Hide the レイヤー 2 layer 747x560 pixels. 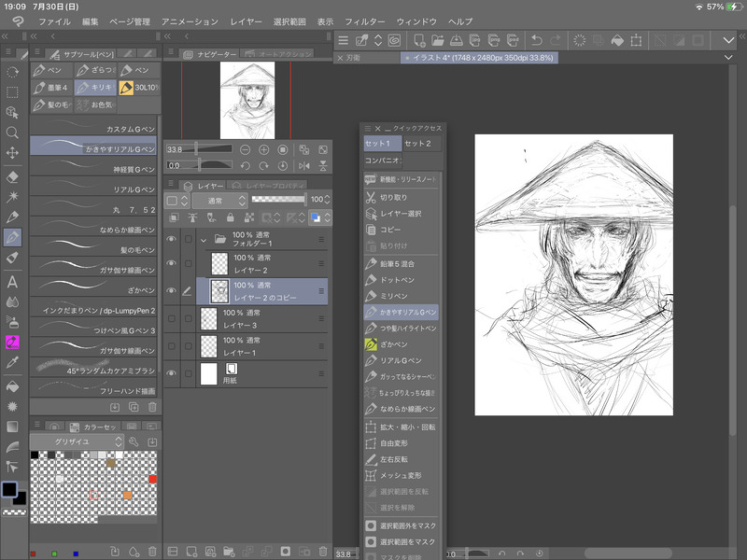coord(171,264)
